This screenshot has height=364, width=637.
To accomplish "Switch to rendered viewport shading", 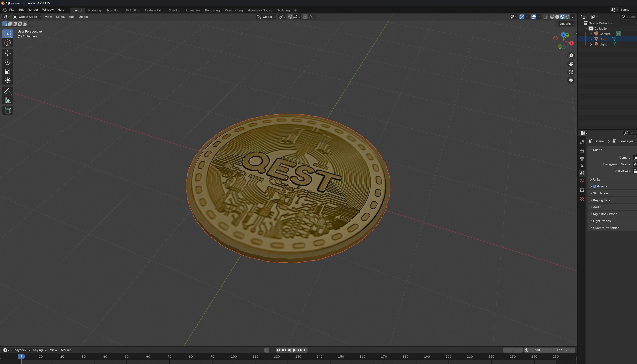I will coord(567,17).
